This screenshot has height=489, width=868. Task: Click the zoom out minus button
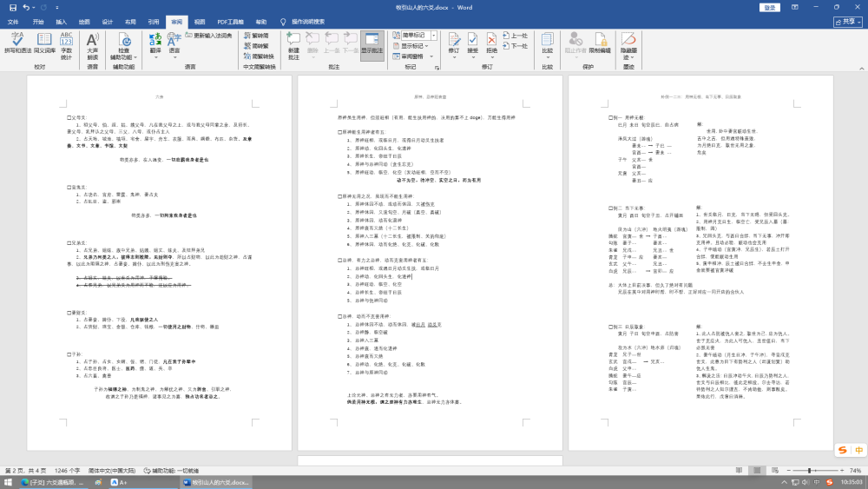789,470
